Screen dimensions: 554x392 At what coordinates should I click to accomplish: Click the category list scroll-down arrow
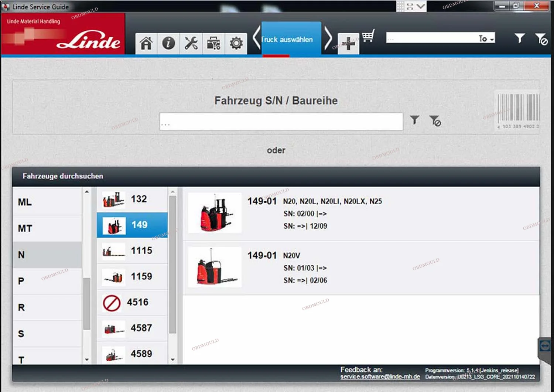coord(87,359)
